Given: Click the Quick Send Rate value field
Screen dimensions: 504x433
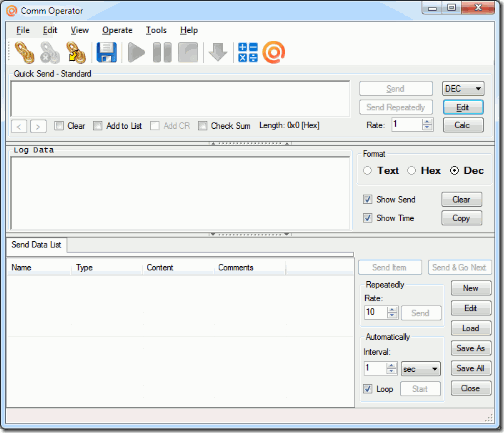Looking at the screenshot, I should 407,125.
